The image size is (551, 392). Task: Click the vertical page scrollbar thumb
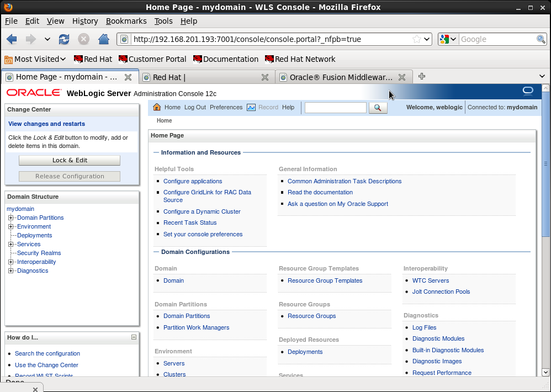[545, 163]
